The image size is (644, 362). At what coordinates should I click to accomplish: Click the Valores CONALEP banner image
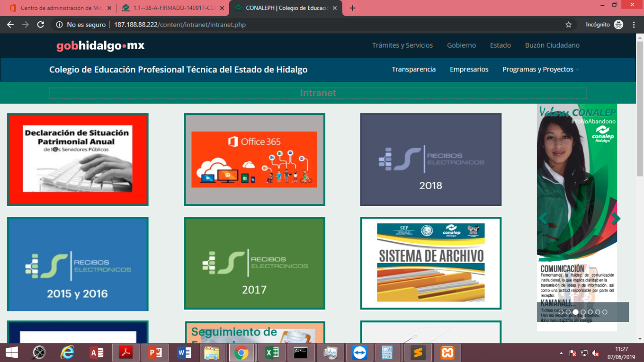pos(577,218)
